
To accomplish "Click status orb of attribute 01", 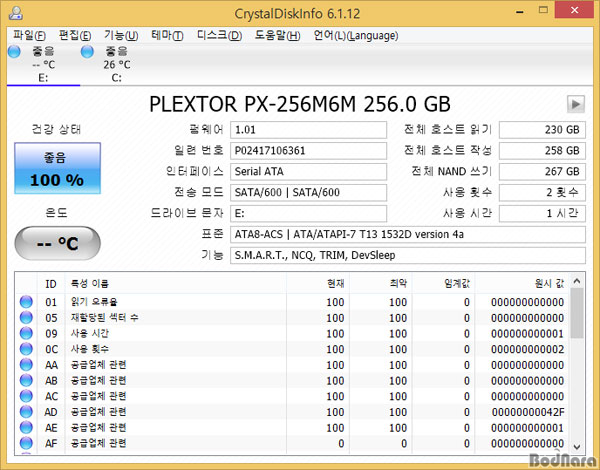I will pyautogui.click(x=26, y=302).
